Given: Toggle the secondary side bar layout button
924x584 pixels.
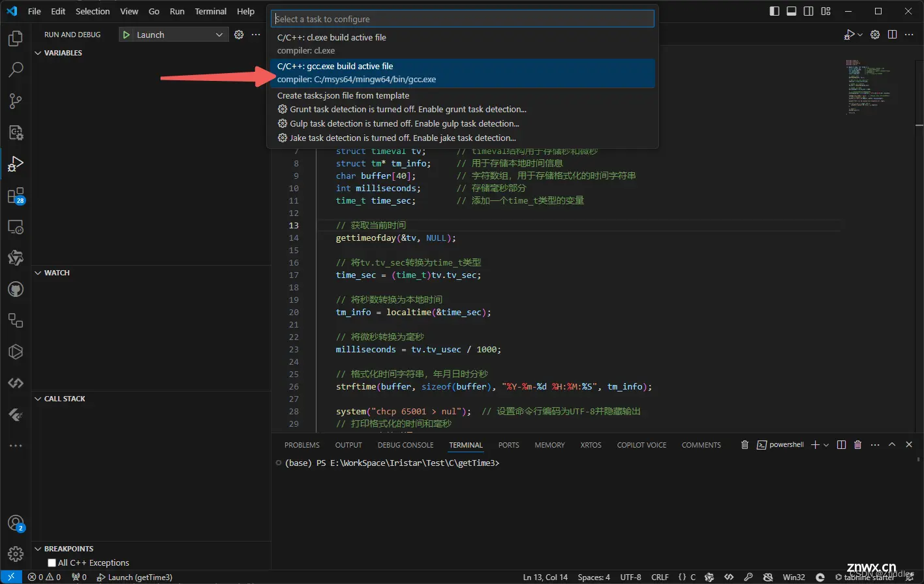Looking at the screenshot, I should tap(808, 11).
